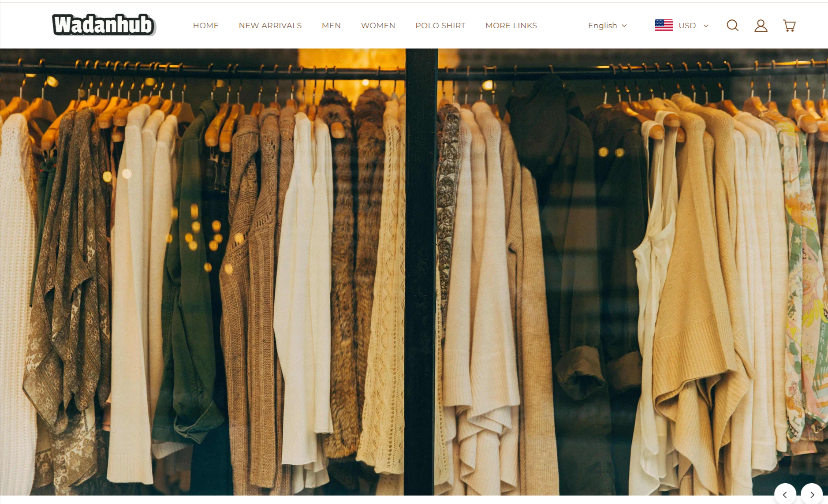828x504 pixels.
Task: Click the US flag currency icon
Action: tap(664, 26)
